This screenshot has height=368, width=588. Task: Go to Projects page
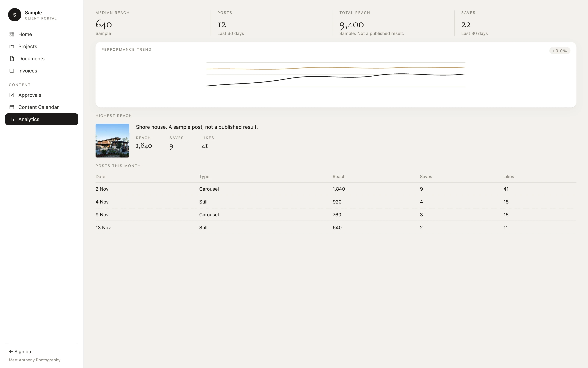[42, 47]
